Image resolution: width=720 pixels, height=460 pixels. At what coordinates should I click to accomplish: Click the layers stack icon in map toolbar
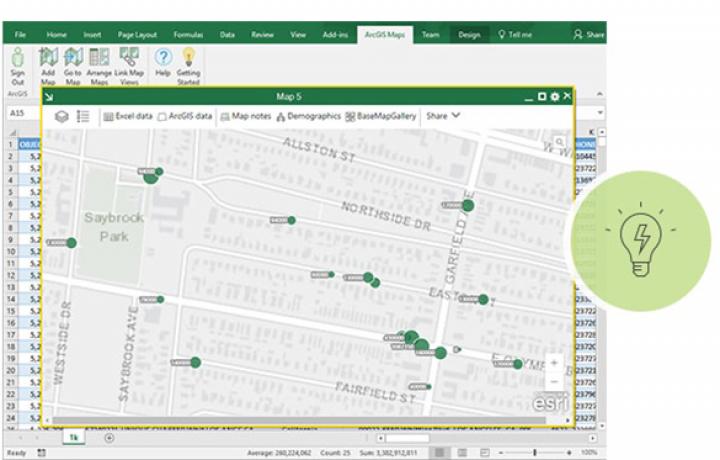pyautogui.click(x=62, y=117)
